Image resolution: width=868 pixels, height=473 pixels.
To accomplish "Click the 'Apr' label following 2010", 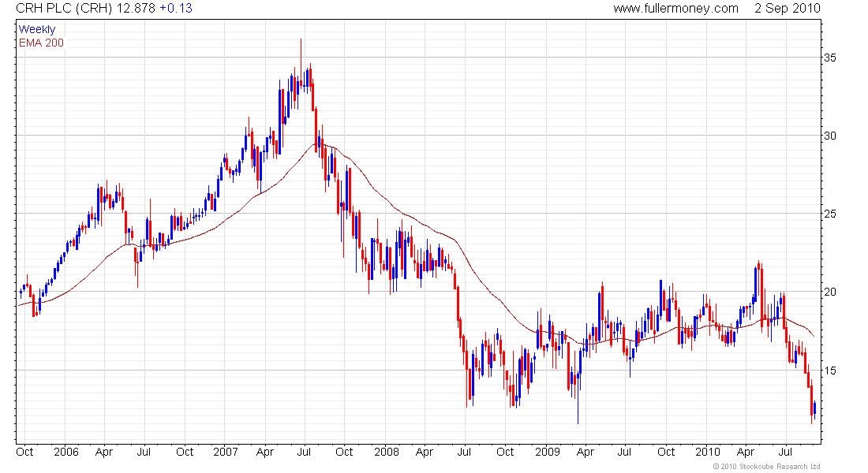I will pyautogui.click(x=746, y=452).
